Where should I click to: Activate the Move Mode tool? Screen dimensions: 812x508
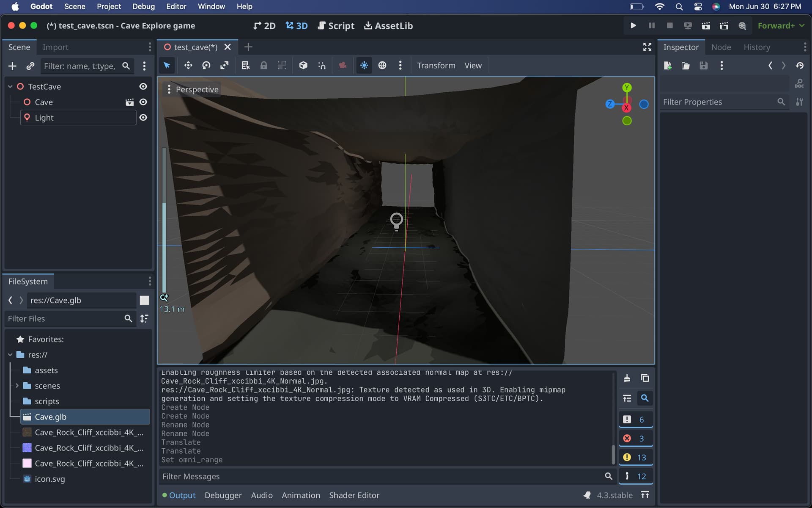click(188, 65)
